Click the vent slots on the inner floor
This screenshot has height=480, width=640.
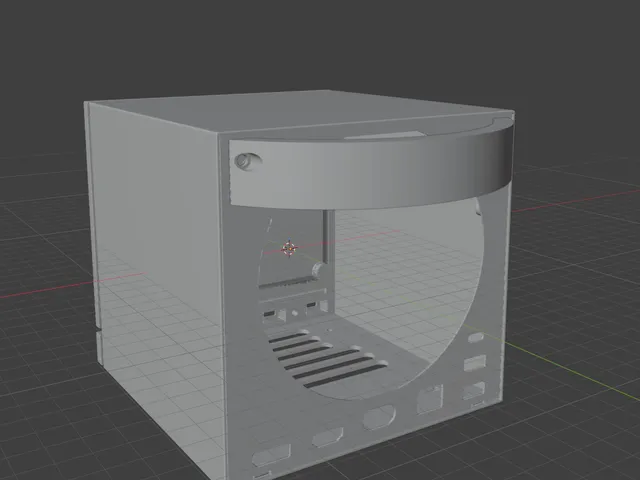pos(328,359)
